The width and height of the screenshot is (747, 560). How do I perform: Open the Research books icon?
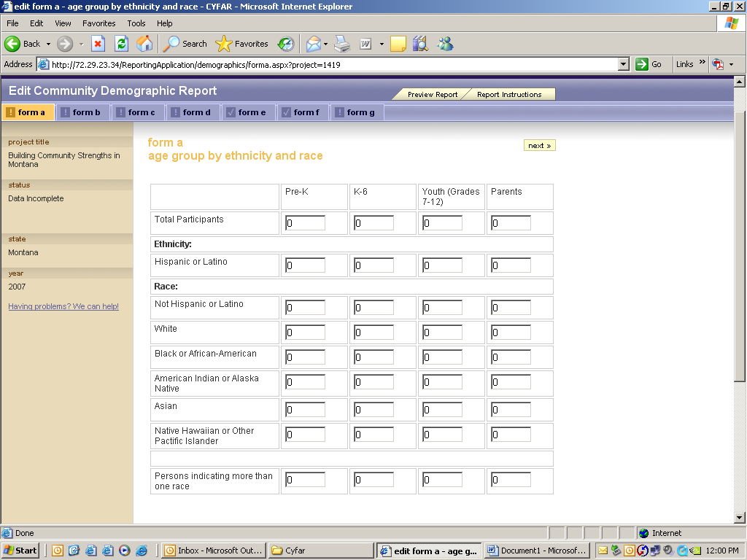[420, 44]
